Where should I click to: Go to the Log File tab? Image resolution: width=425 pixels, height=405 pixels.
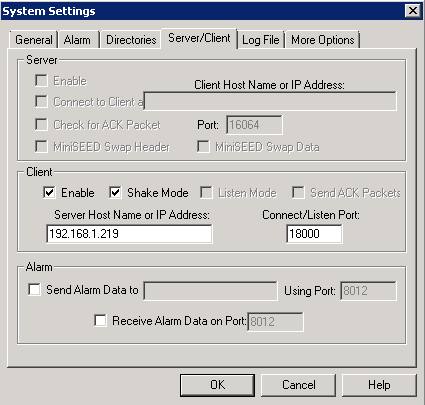261,40
